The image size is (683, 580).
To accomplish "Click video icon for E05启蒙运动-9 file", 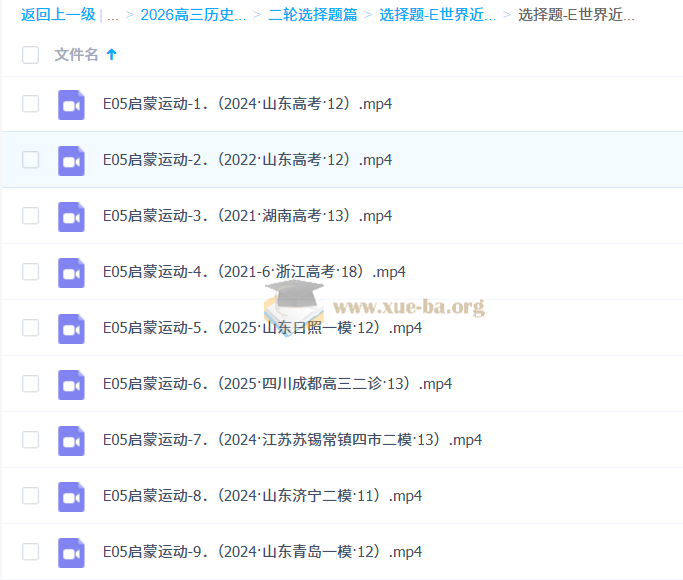I will tap(71, 552).
